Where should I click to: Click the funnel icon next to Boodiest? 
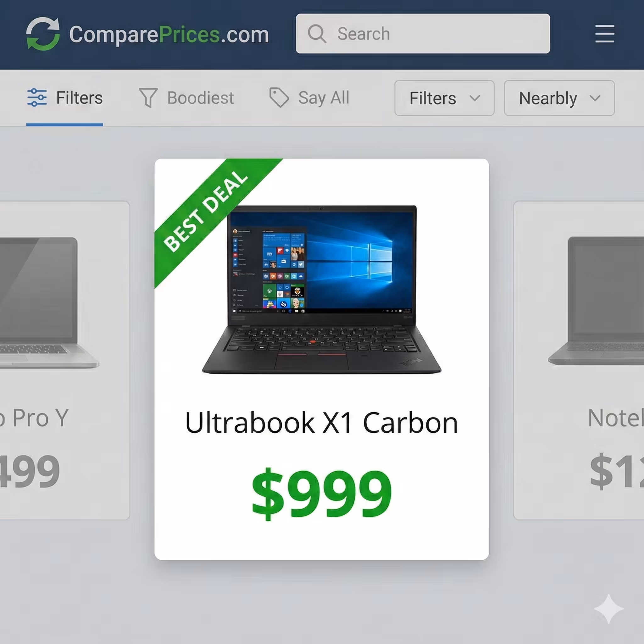pyautogui.click(x=148, y=98)
